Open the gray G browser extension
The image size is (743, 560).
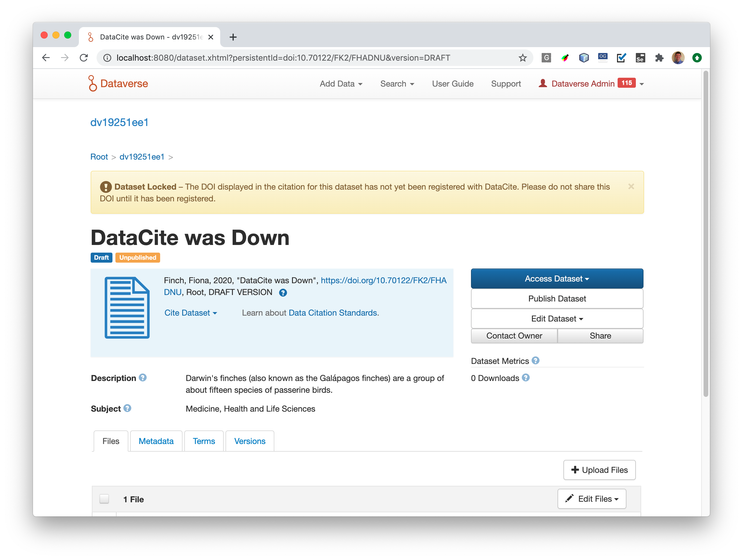pyautogui.click(x=546, y=58)
